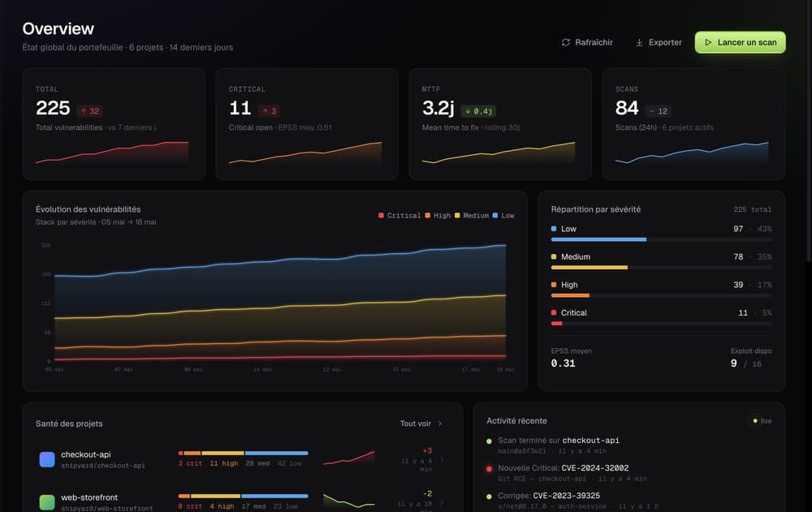Click the shipyard/checkout-api repository path
812x512 pixels.
pyautogui.click(x=103, y=466)
